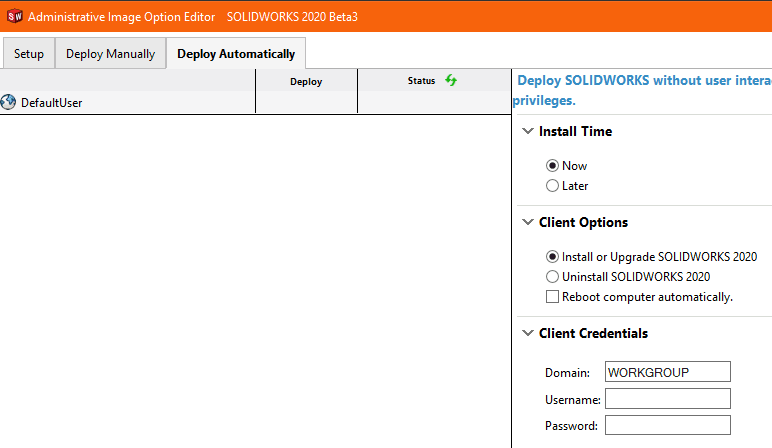The height and width of the screenshot is (448, 772).
Task: Open the Deploy Manually tab
Action: 110,54
